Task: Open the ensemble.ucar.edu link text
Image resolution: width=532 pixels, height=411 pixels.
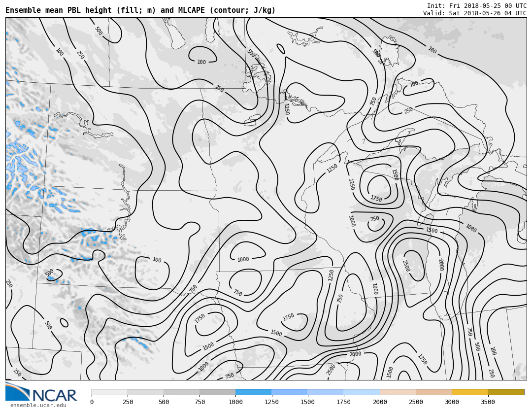Action: point(38,405)
